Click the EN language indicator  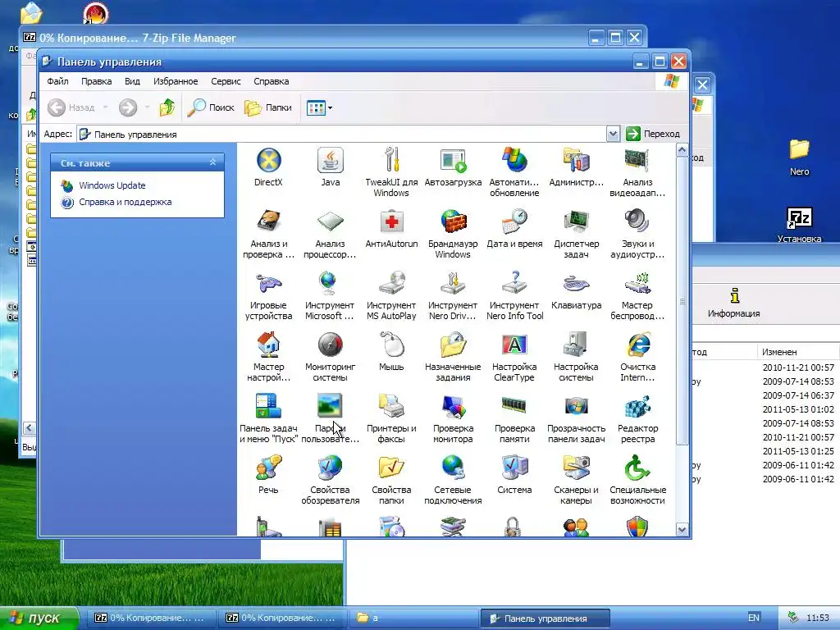click(x=754, y=618)
